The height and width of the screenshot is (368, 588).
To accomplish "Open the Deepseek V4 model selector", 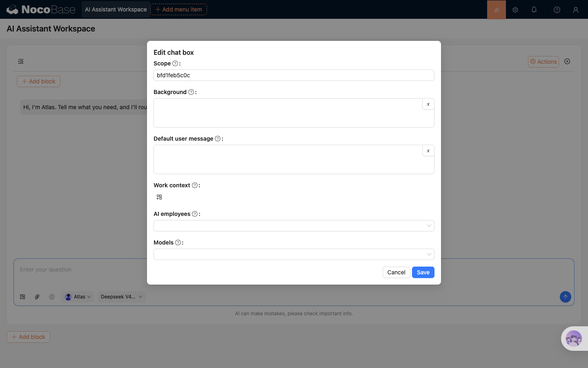I will 121,297.
